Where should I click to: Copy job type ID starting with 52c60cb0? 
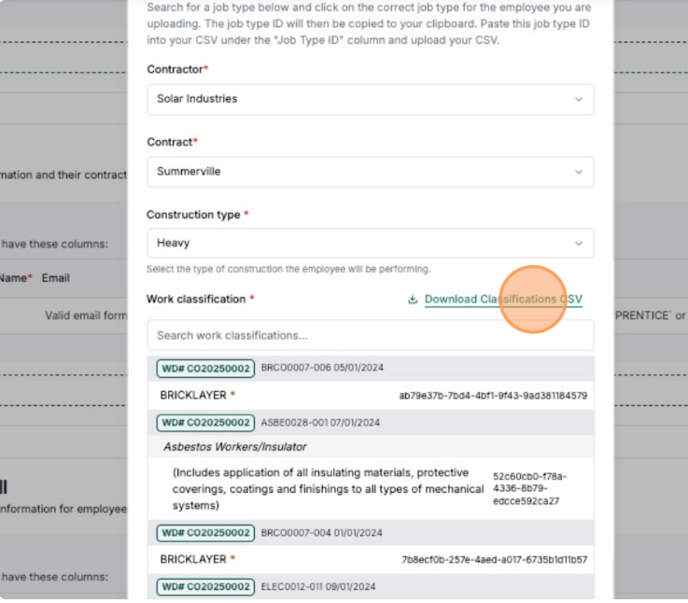[528, 488]
